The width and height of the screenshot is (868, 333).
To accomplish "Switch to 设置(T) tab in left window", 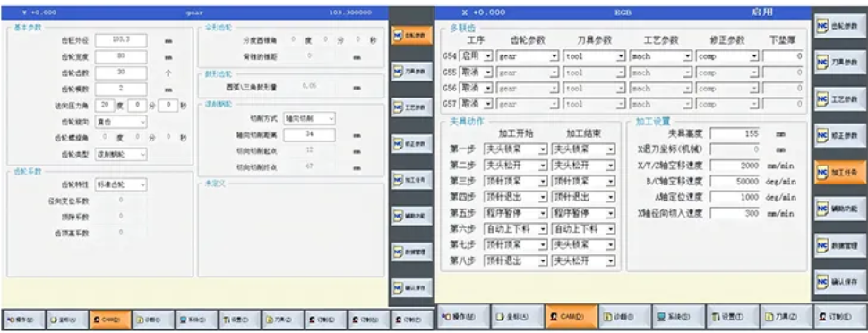I will (x=239, y=320).
